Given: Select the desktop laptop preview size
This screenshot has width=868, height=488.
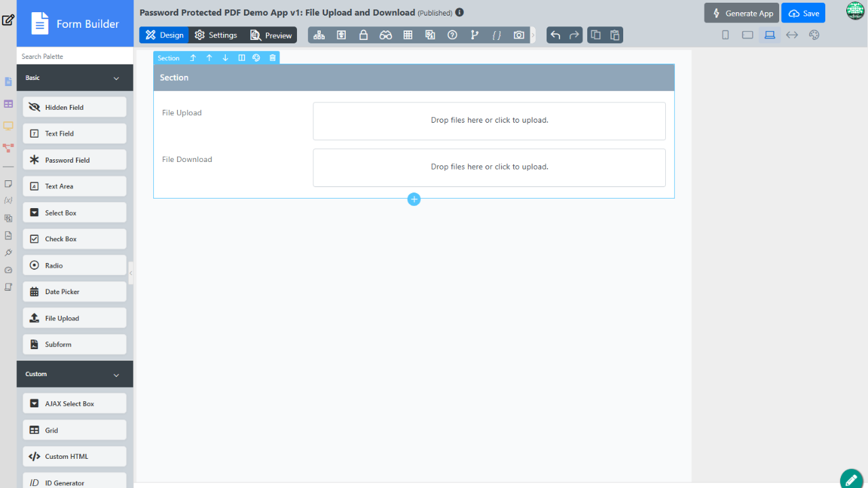Looking at the screenshot, I should [x=770, y=35].
